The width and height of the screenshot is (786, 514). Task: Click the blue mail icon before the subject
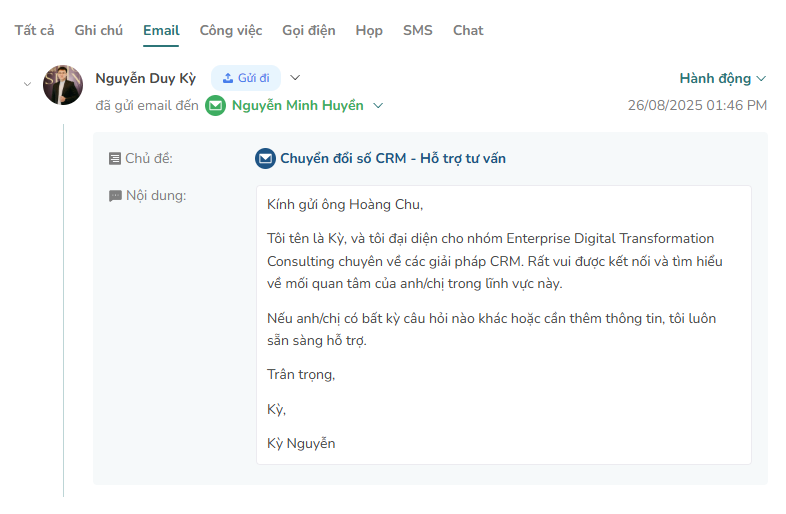pos(265,158)
